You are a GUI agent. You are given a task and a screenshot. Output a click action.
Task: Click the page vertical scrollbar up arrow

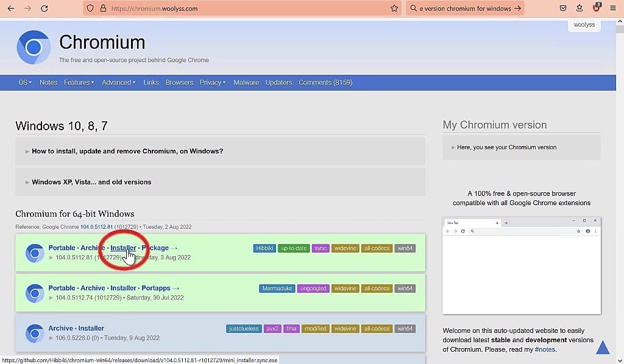coord(620,21)
